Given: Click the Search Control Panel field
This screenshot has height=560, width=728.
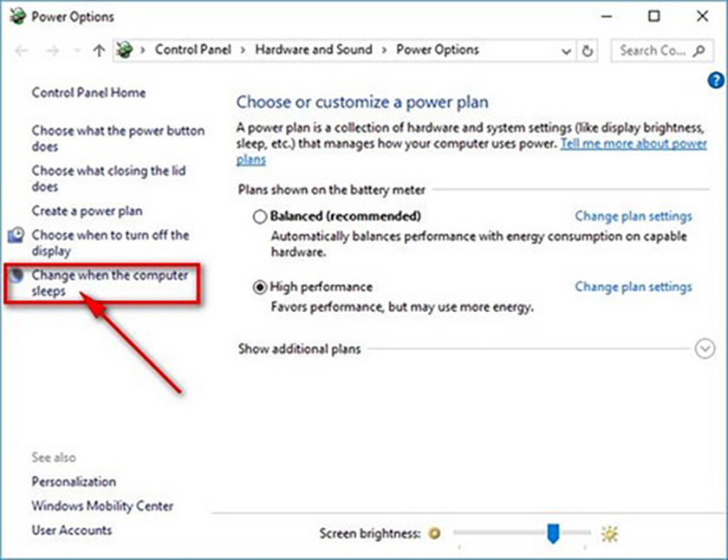Looking at the screenshot, I should tap(653, 50).
